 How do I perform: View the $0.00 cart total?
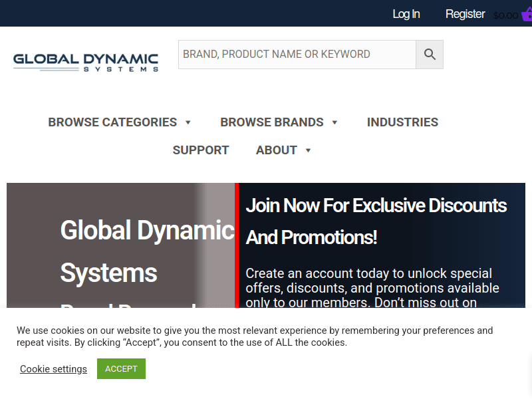click(x=505, y=15)
